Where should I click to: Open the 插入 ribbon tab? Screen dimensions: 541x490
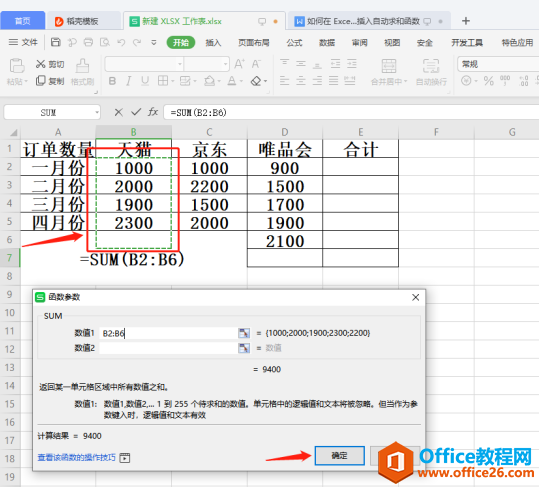(x=213, y=43)
